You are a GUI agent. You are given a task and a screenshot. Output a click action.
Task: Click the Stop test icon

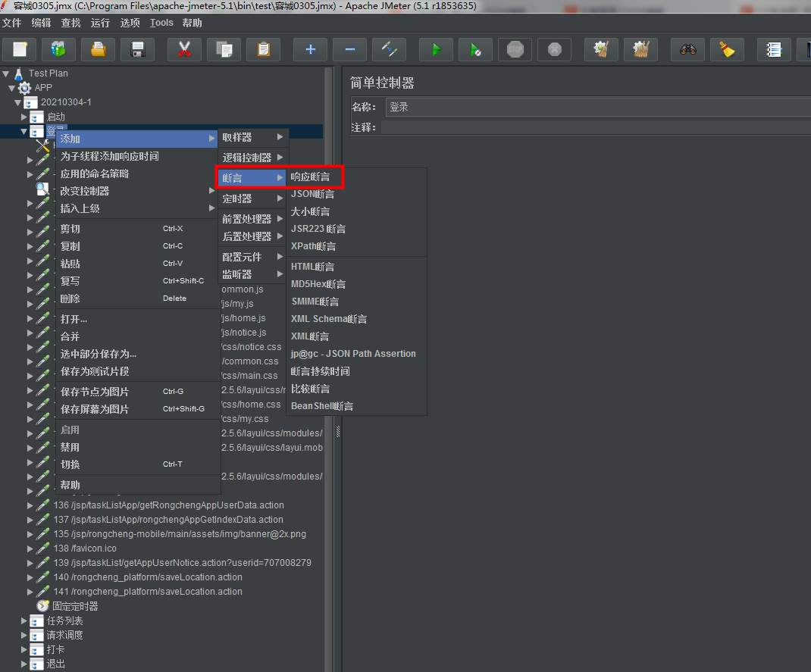pyautogui.click(x=515, y=50)
